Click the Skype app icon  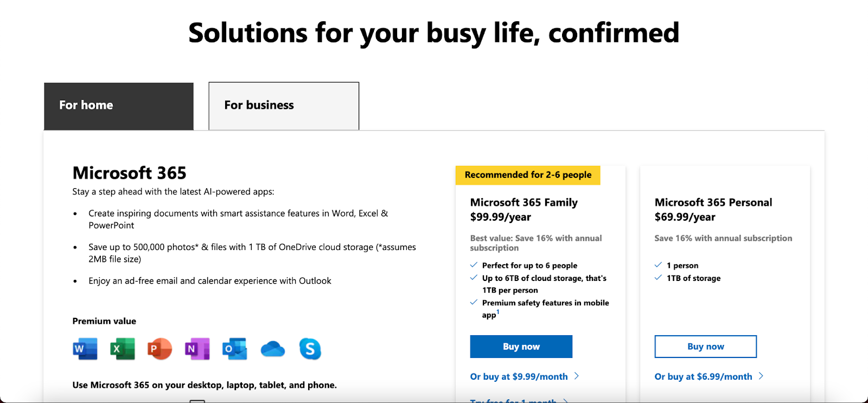tap(310, 349)
